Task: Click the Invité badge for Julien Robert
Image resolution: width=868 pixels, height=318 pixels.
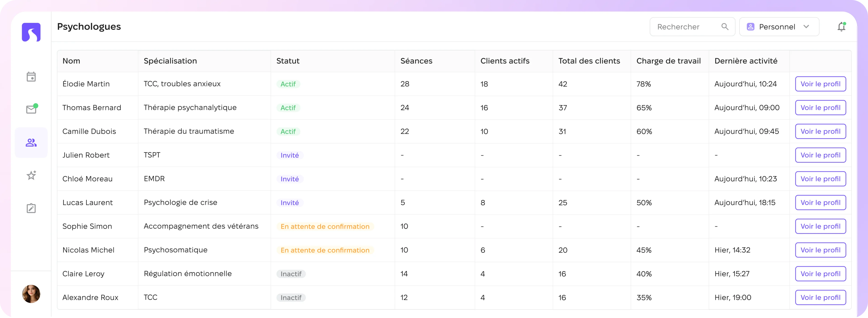Action: (x=290, y=155)
